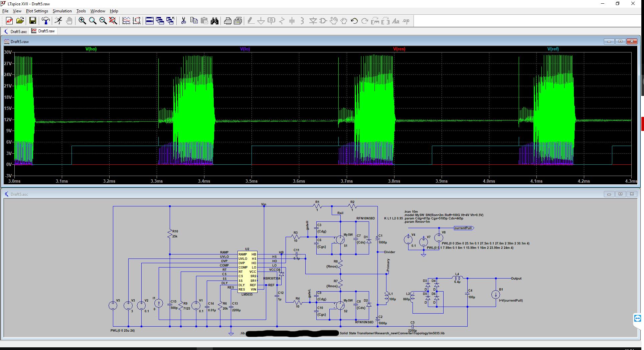644x350 pixels.
Task: Open the component symbol browser
Action: (x=323, y=21)
